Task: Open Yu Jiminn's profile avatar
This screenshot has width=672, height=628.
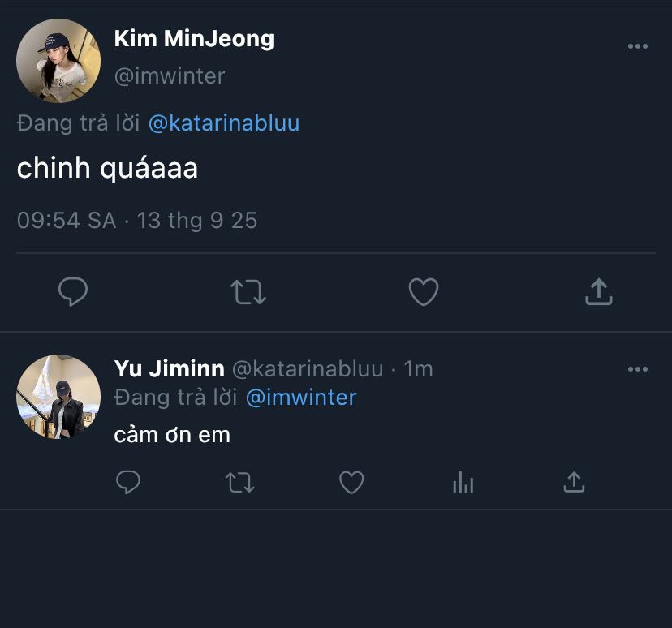Action: pyautogui.click(x=58, y=396)
